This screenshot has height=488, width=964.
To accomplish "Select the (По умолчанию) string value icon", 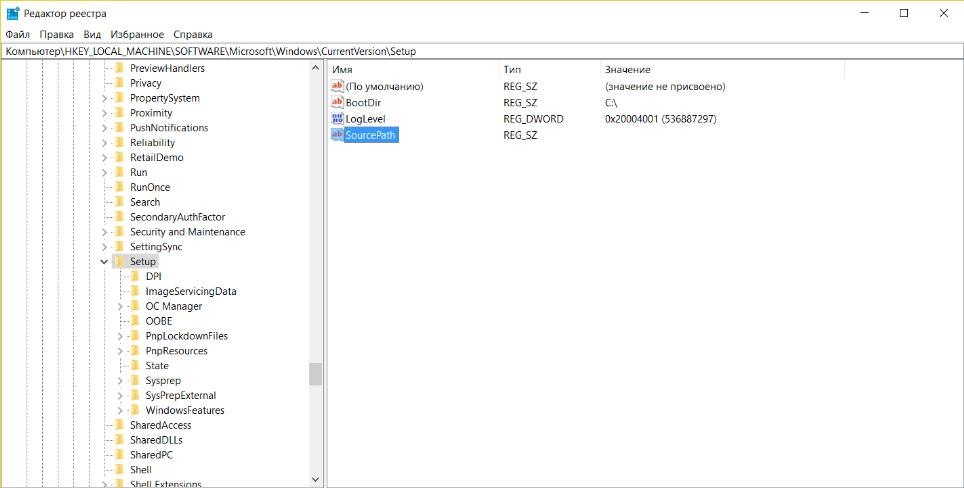I will pos(337,86).
